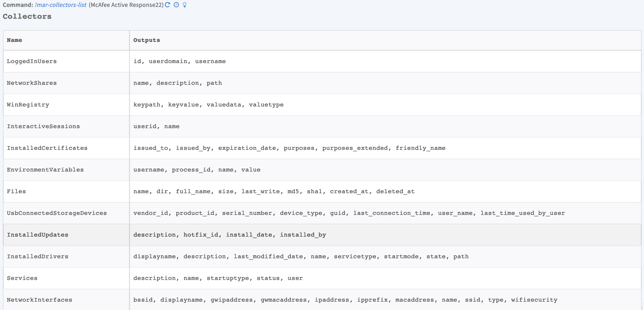
Task: Click the EnvironmentVariables collector cell
Action: point(45,170)
